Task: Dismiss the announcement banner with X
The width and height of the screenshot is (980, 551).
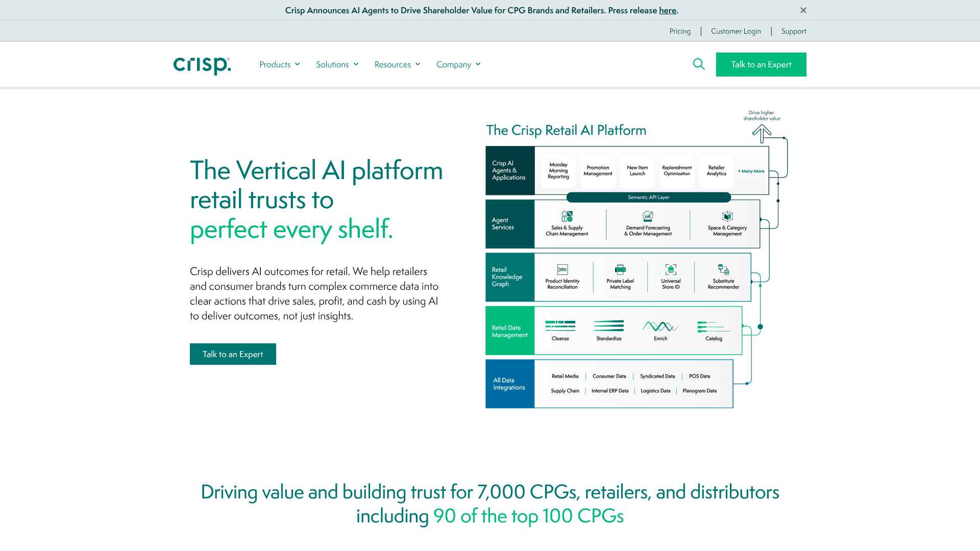Action: click(803, 10)
